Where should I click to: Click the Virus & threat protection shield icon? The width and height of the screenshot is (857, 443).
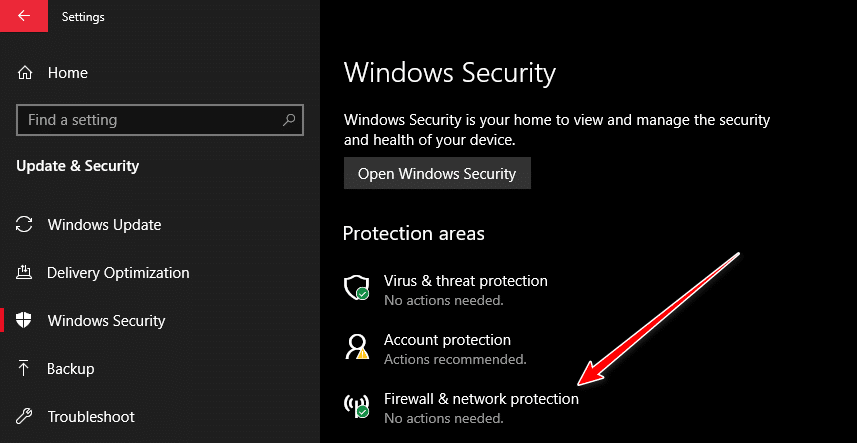click(x=357, y=288)
